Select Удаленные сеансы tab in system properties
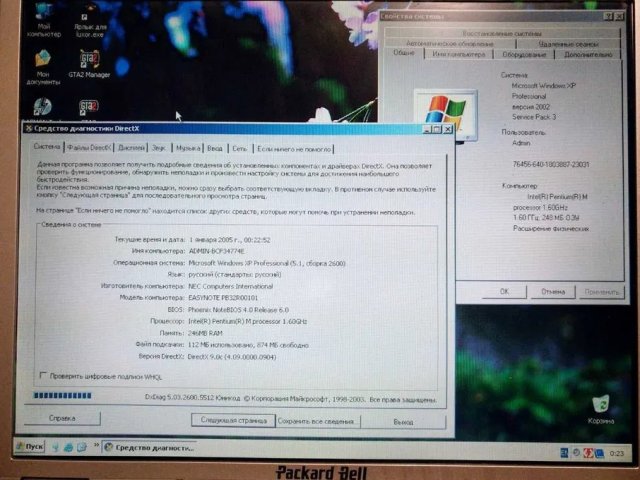Image resolution: width=640 pixels, height=480 pixels. (x=569, y=44)
